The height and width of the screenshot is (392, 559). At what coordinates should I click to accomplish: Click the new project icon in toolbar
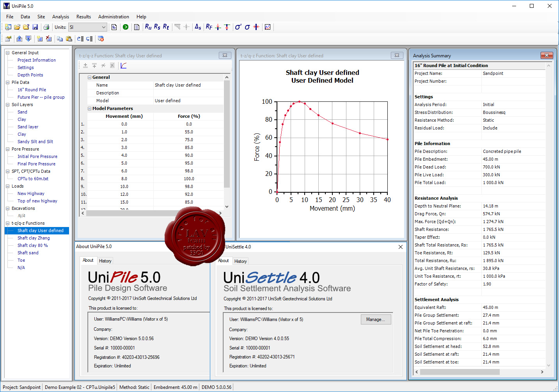coord(8,27)
